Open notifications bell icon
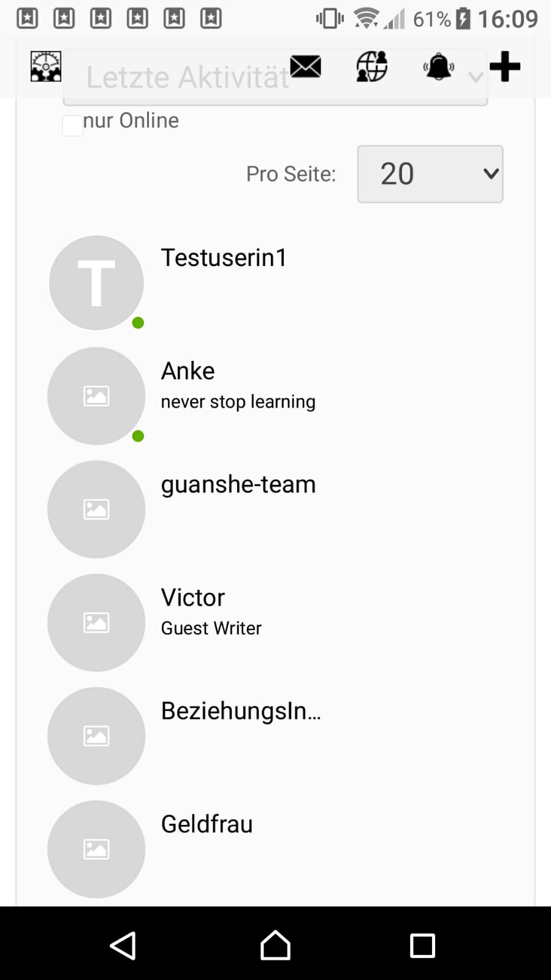The height and width of the screenshot is (980, 551). click(438, 66)
